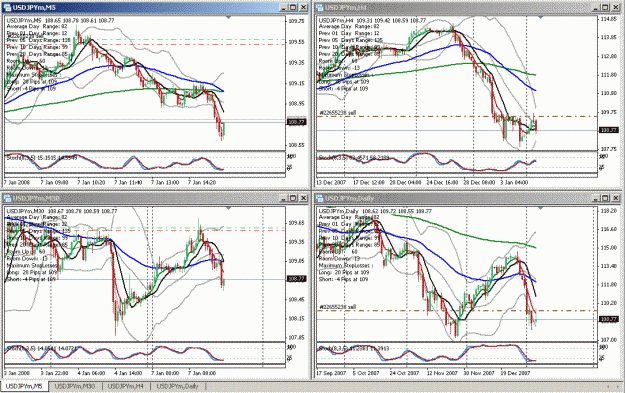
Task: Open the USDJPYm,M5 chart window icon menu
Action: point(7,7)
